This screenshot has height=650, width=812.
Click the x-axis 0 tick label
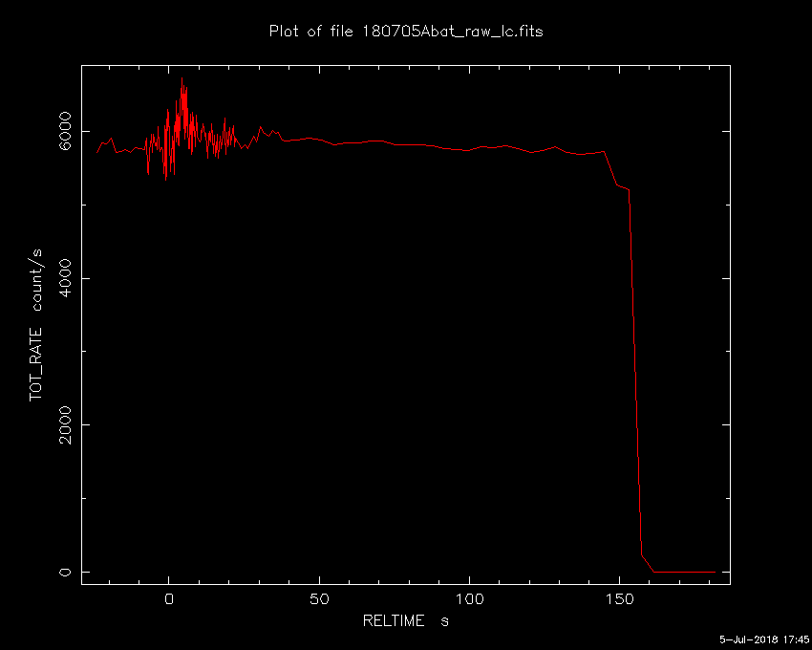pyautogui.click(x=169, y=599)
